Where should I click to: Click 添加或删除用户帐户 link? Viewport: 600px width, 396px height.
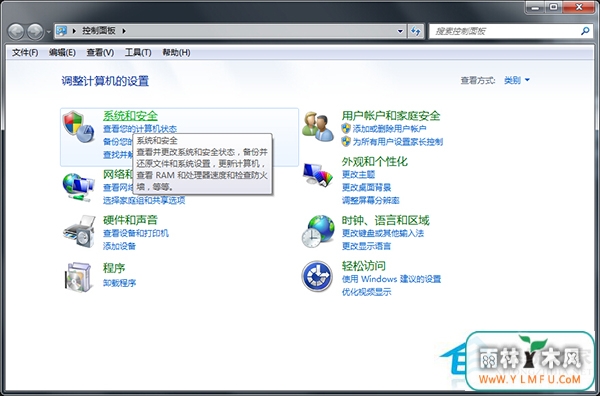(x=389, y=129)
